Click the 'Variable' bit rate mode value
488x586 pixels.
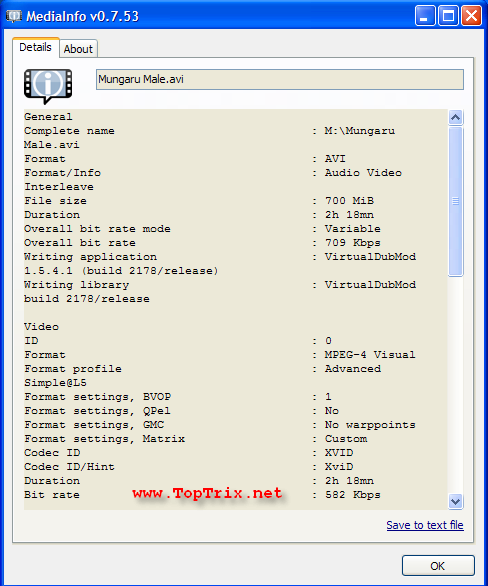[x=353, y=229]
